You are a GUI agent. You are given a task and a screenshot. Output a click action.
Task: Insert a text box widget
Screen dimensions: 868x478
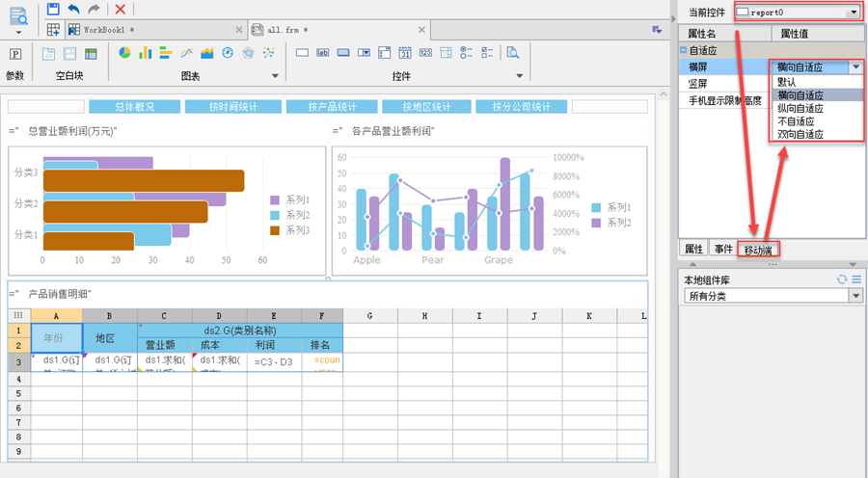point(302,53)
